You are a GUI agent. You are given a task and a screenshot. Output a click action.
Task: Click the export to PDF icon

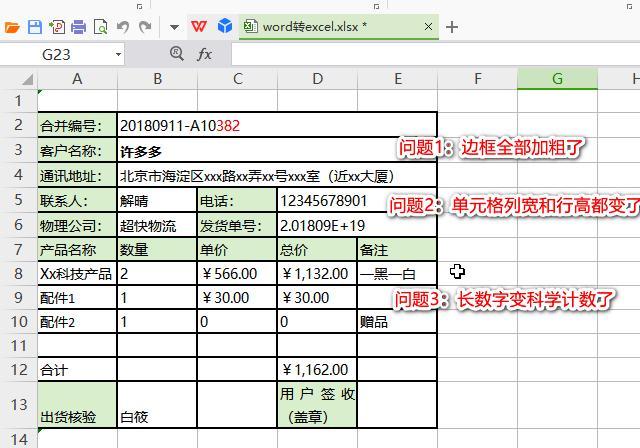56,27
